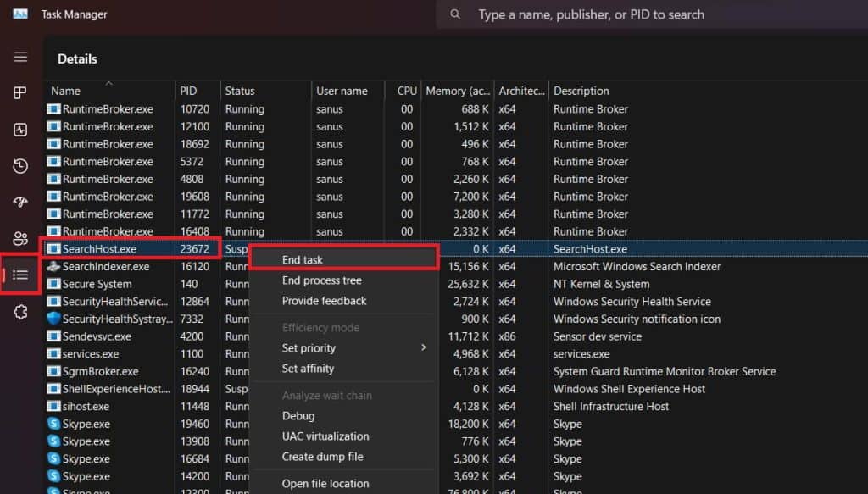Switch to the Processes view icon
Screen dimensions: 868x494
[20, 93]
